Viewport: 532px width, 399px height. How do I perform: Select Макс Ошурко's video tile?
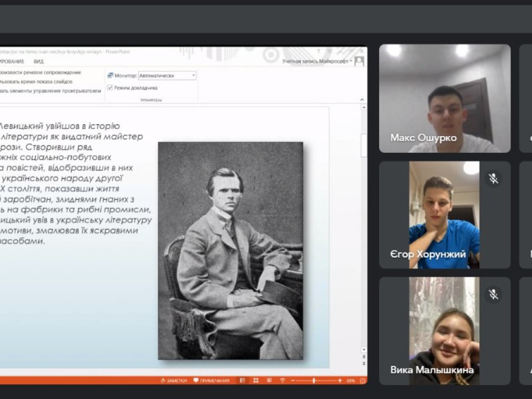pos(445,98)
